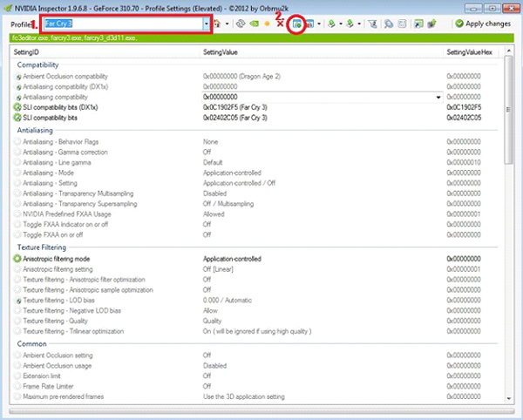Click the small gear beside Texture filtering - LOD bias
Viewport: 523px width, 420px height.
point(18,301)
